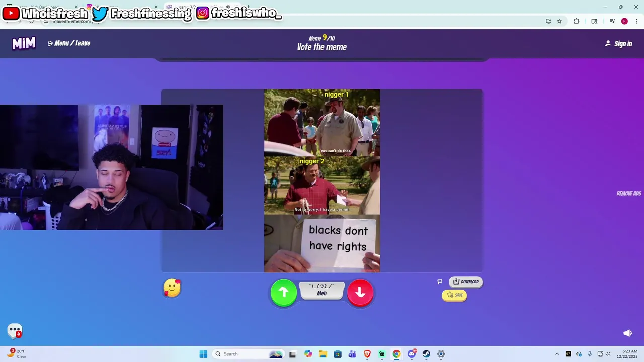Upvote the meme with the green arrow

pos(283,293)
